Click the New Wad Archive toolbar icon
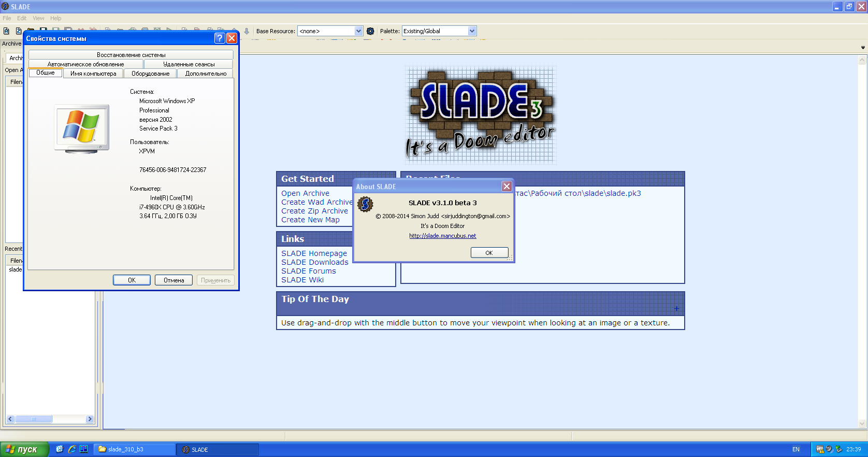The image size is (868, 457). pyautogui.click(x=6, y=31)
